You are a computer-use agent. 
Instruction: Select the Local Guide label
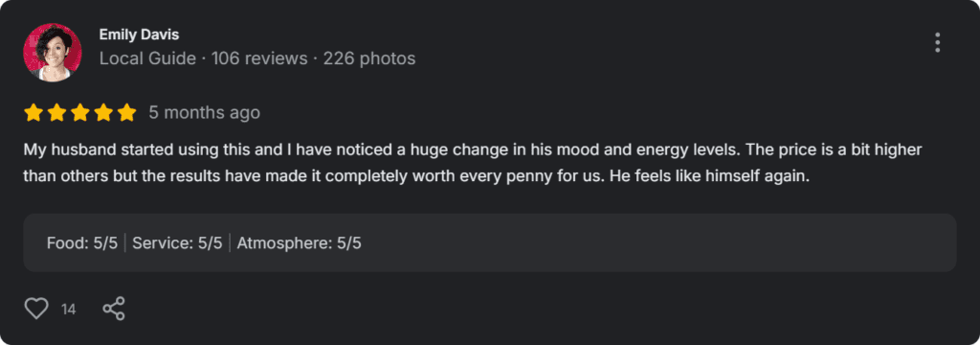147,58
